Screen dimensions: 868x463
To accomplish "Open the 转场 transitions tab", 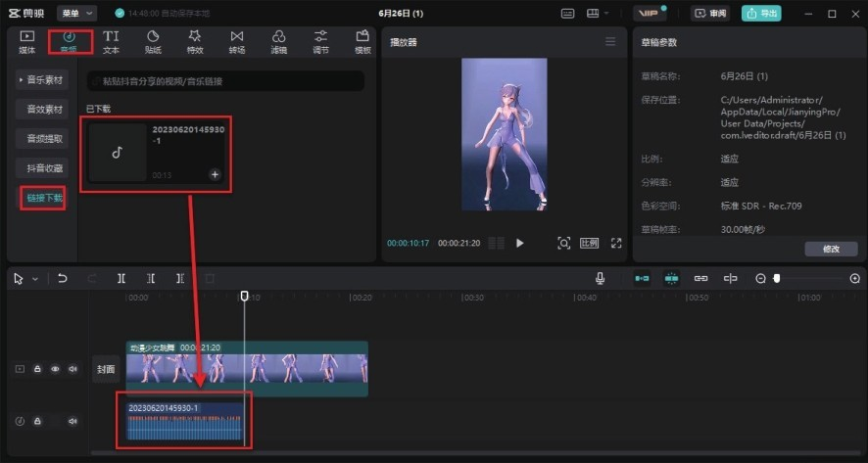I will (x=237, y=42).
